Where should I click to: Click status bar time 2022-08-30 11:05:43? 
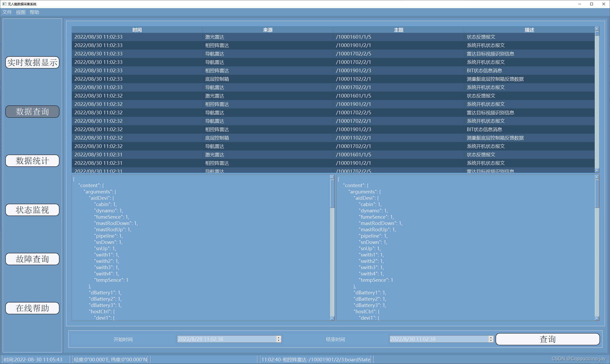(x=33, y=360)
